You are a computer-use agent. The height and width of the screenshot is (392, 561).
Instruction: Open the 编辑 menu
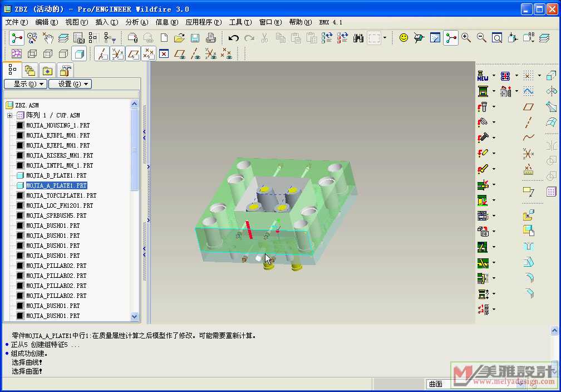[47, 22]
